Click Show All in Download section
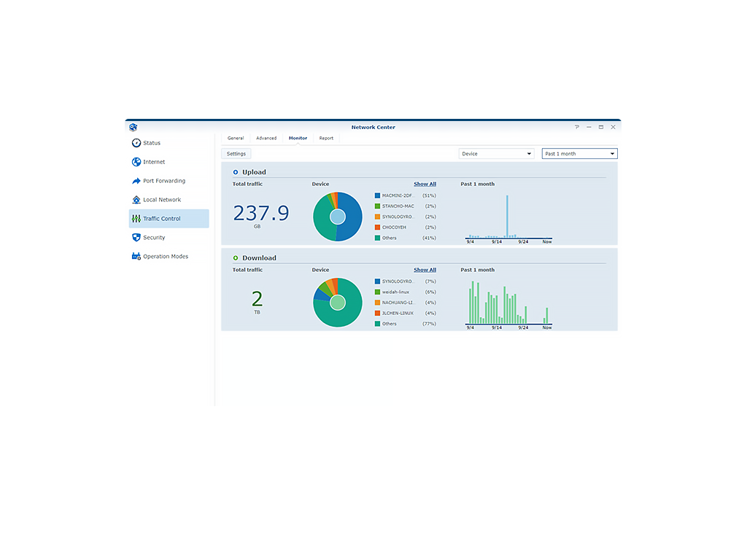This screenshot has height=560, width=747. click(x=425, y=270)
